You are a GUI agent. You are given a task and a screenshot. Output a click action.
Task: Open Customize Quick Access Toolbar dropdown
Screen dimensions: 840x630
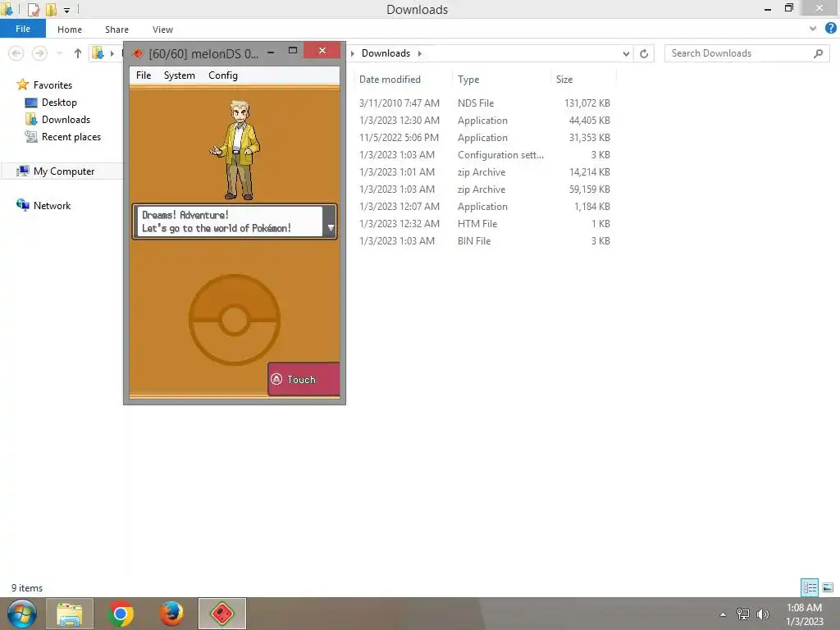[x=66, y=10]
